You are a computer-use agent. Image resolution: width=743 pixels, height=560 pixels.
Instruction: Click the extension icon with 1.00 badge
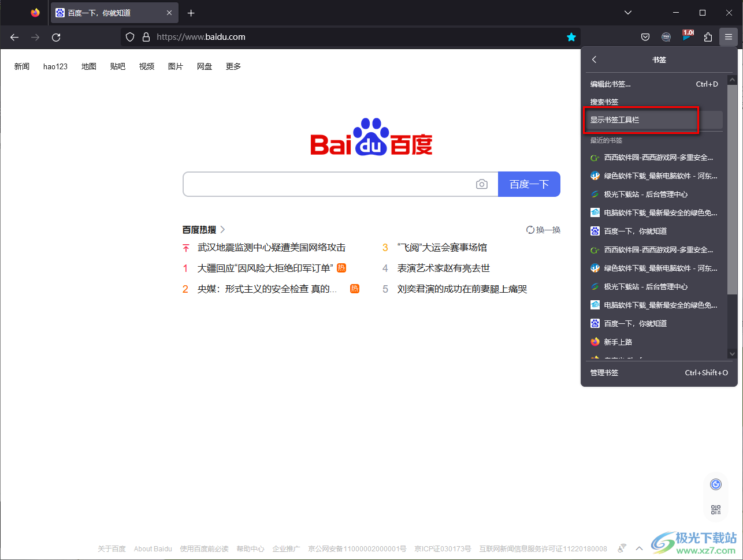pyautogui.click(x=688, y=36)
